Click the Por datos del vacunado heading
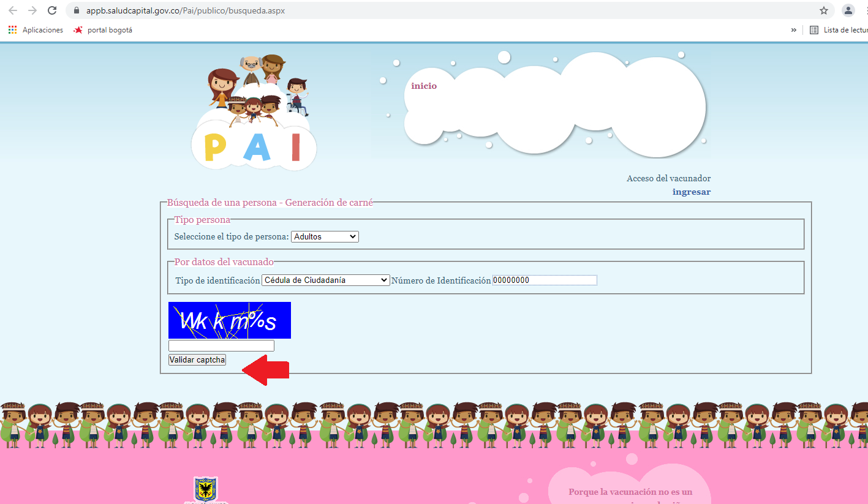Image resolution: width=868 pixels, height=504 pixels. point(224,261)
